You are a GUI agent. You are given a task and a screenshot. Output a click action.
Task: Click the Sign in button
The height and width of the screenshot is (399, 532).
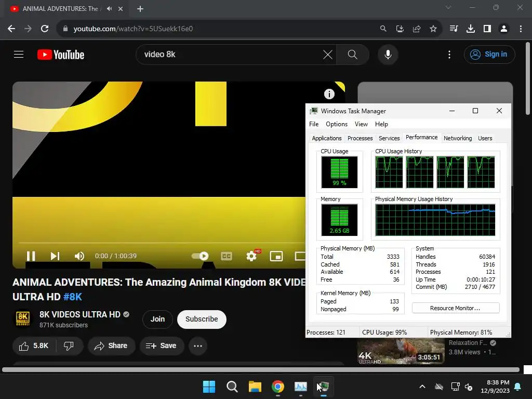(x=489, y=54)
